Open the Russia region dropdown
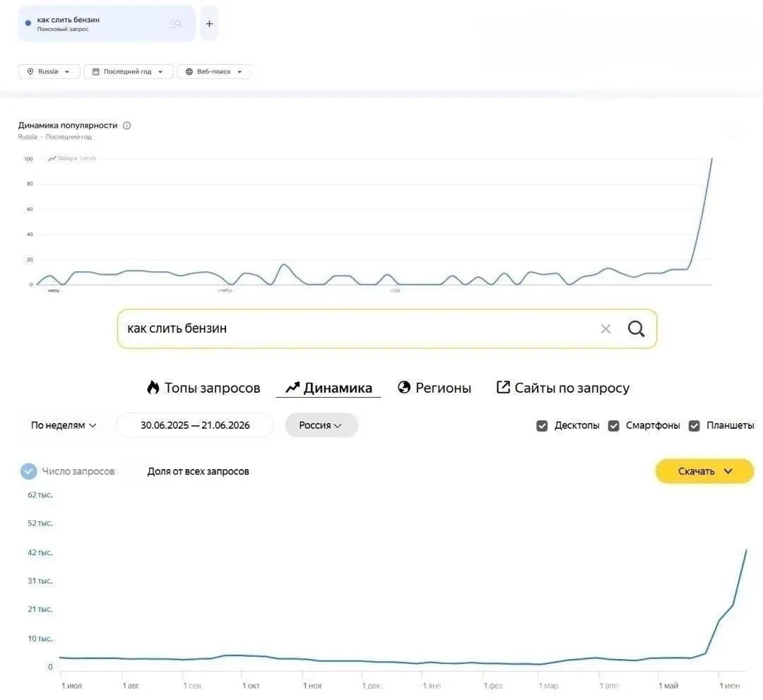This screenshot has width=763, height=700. pyautogui.click(x=49, y=71)
